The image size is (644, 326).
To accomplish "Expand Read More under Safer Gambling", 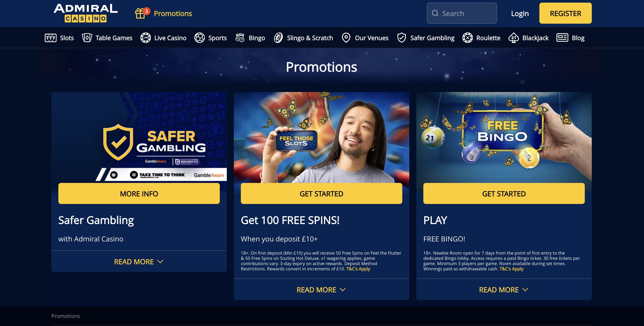I will coord(139,262).
